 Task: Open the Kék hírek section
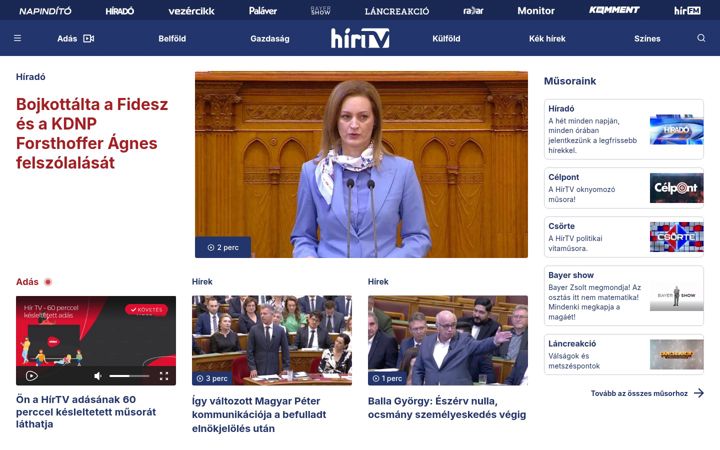click(547, 39)
